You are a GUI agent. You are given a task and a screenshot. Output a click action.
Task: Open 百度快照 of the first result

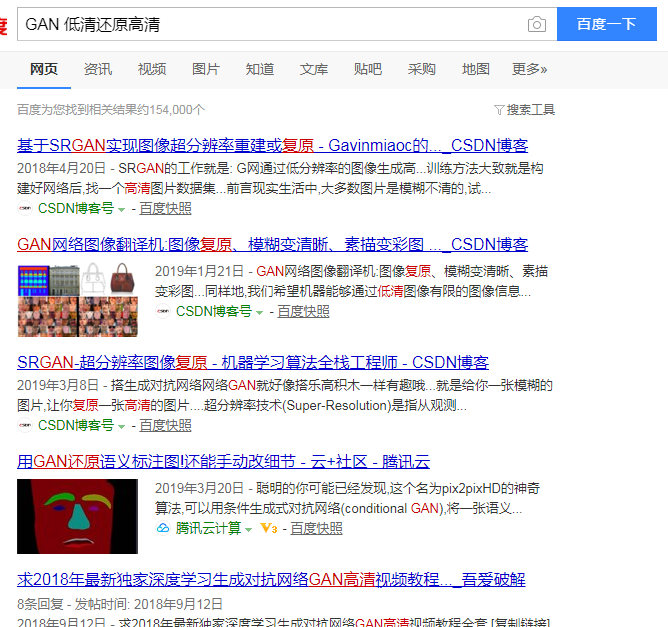pyautogui.click(x=165, y=208)
